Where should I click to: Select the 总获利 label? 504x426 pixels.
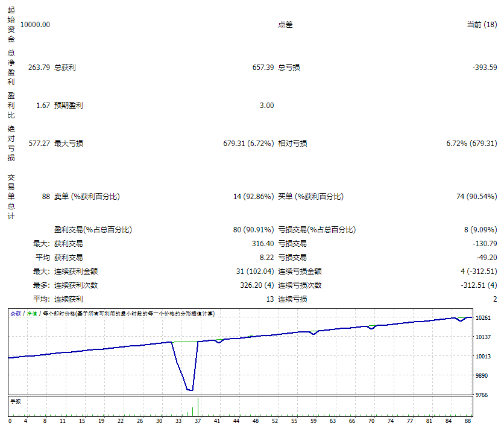65,67
